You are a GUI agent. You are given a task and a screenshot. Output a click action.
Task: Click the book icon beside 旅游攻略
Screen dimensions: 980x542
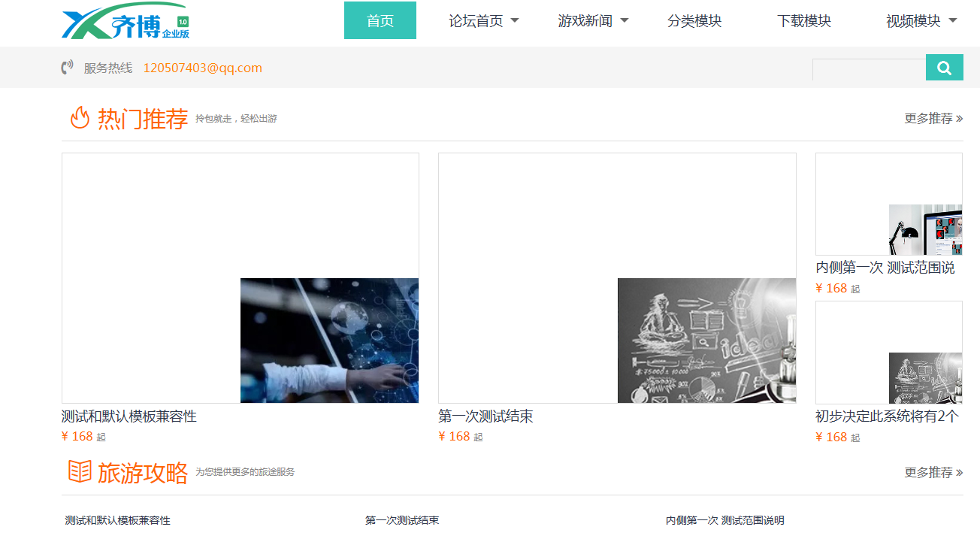[x=80, y=472]
